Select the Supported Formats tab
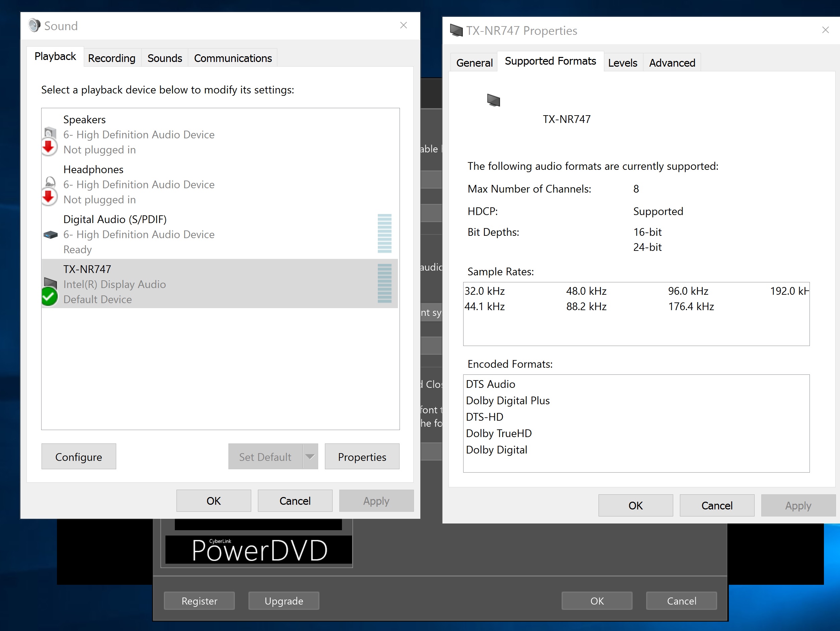 coord(550,61)
